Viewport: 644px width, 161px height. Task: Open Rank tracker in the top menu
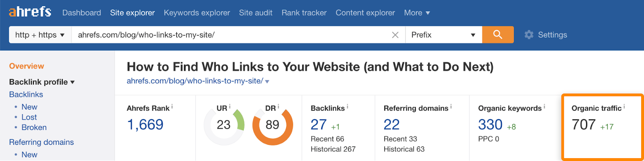coord(304,13)
